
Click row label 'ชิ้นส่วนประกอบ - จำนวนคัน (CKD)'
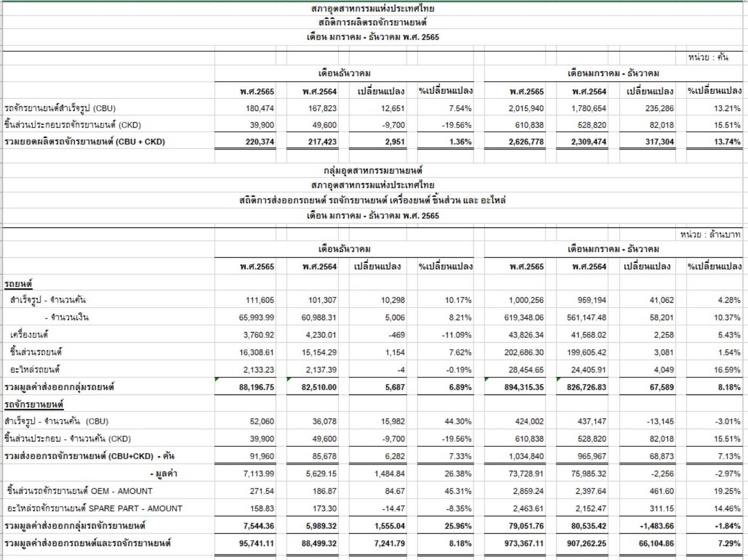point(67,439)
